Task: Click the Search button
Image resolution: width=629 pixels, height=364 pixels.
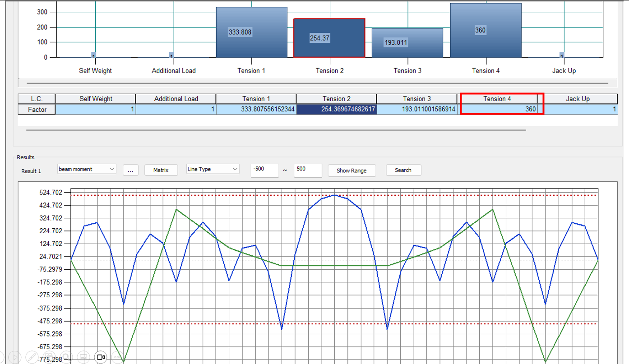Action: point(403,170)
